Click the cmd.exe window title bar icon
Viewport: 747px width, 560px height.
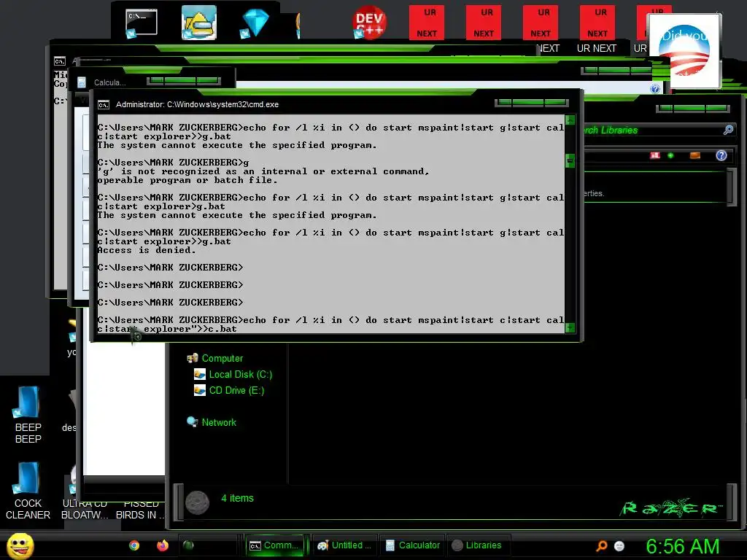click(x=104, y=105)
